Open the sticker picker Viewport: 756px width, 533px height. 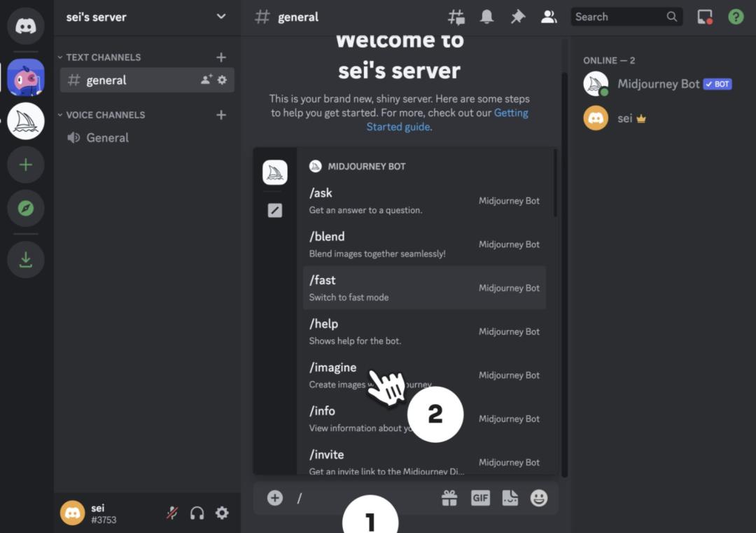[x=510, y=498]
